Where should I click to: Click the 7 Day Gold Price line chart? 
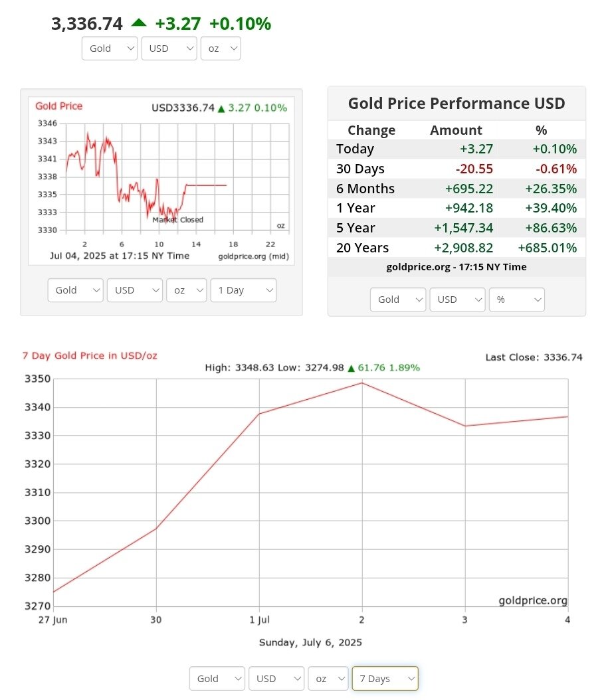[x=310, y=491]
